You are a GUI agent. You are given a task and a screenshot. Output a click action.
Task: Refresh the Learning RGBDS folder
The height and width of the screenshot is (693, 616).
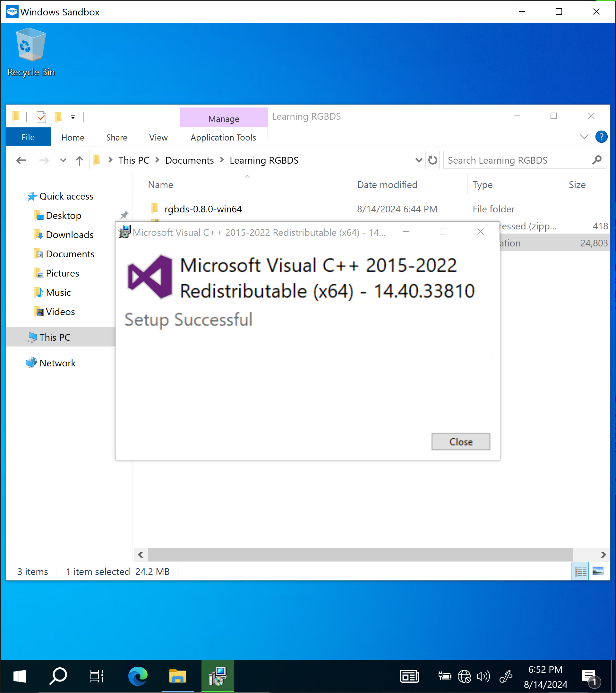(432, 160)
